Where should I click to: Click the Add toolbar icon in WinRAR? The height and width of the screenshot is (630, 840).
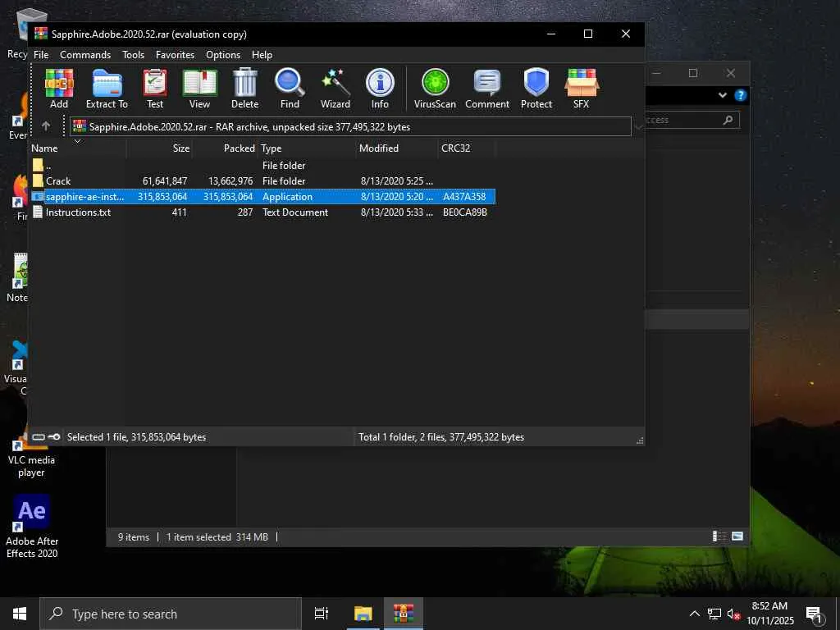click(59, 89)
